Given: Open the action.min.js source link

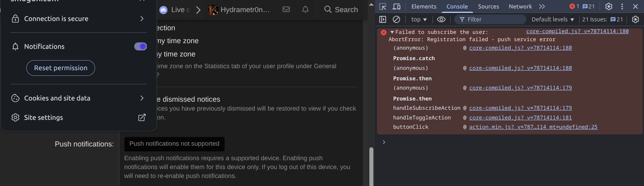Looking at the screenshot, I should tap(533, 127).
